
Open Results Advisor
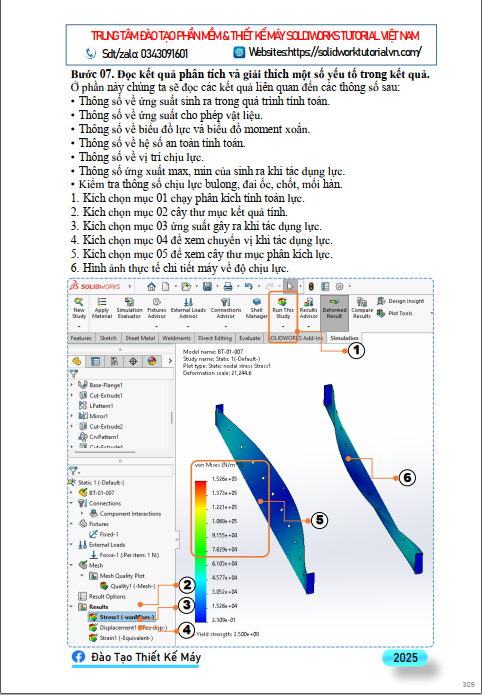[308, 308]
